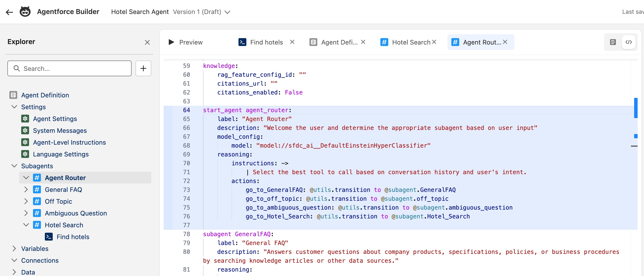Open Language Settings

pyautogui.click(x=61, y=154)
